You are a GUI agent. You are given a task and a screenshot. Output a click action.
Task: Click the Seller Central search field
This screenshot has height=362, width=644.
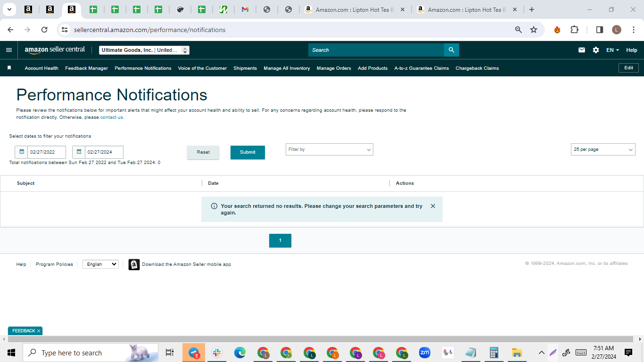point(376,50)
